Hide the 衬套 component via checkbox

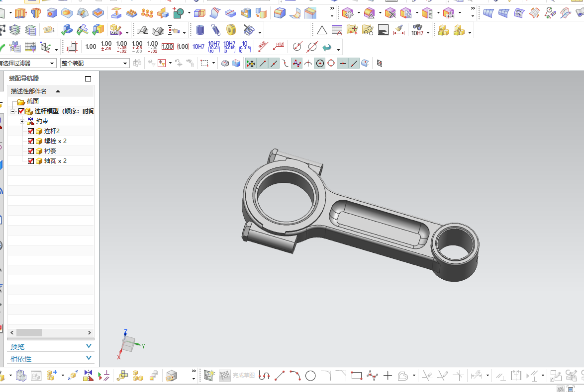tap(31, 151)
